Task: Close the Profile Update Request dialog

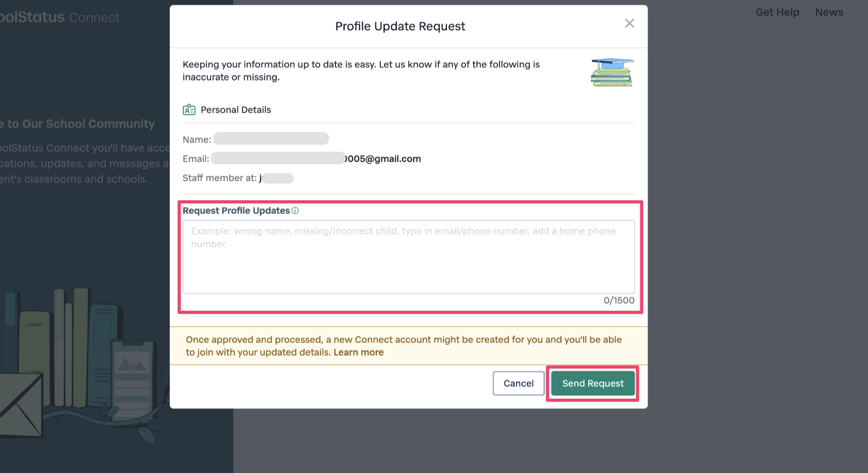Action: coord(630,23)
